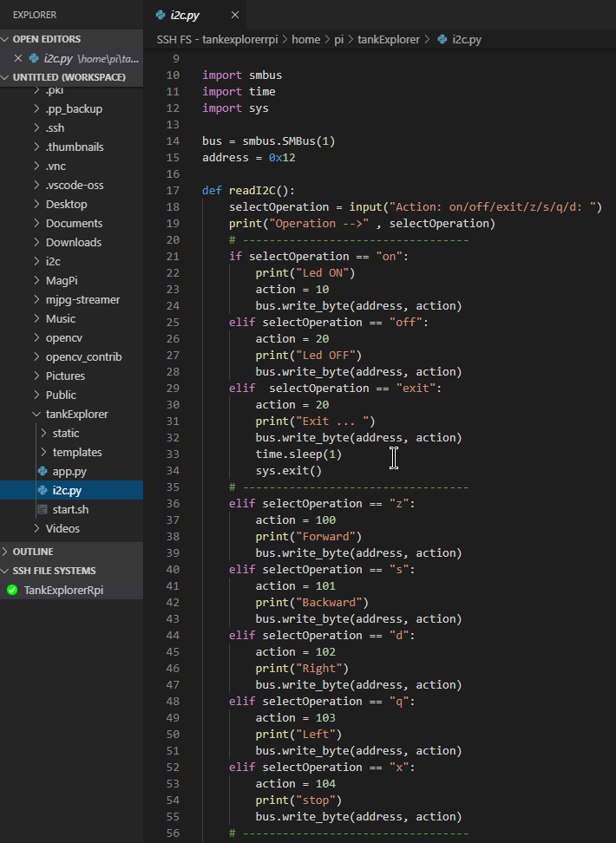
Task: Collapse the SSH File Systems section
Action: (5, 571)
